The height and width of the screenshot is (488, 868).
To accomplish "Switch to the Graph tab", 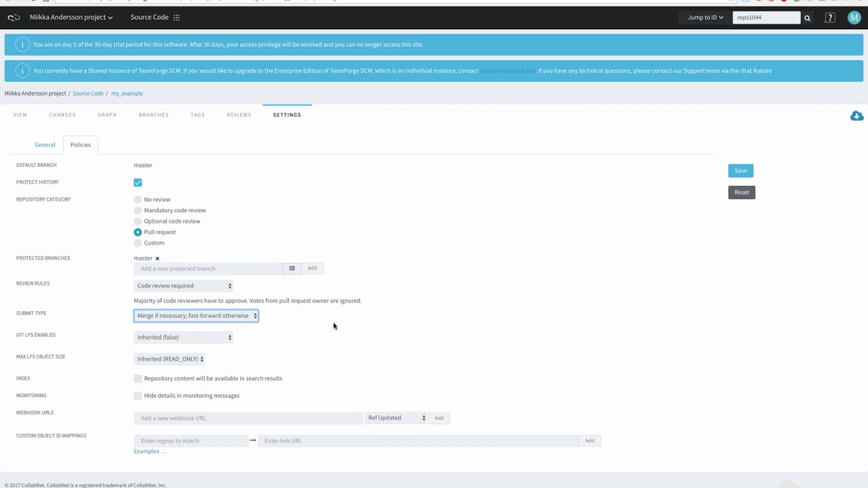I will (x=107, y=115).
